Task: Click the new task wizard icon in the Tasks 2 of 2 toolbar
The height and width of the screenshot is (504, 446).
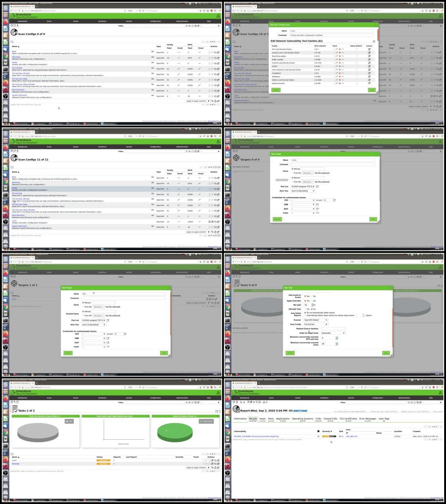Action: coord(14,402)
